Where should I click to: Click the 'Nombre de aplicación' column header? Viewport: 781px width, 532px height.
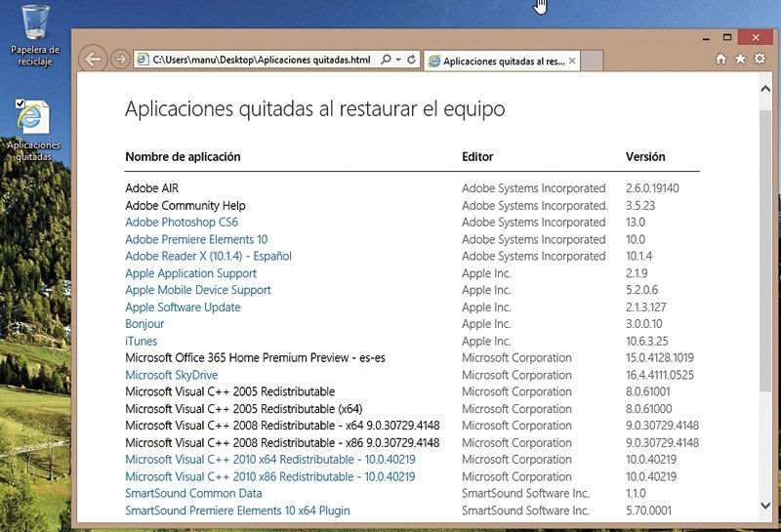point(183,156)
